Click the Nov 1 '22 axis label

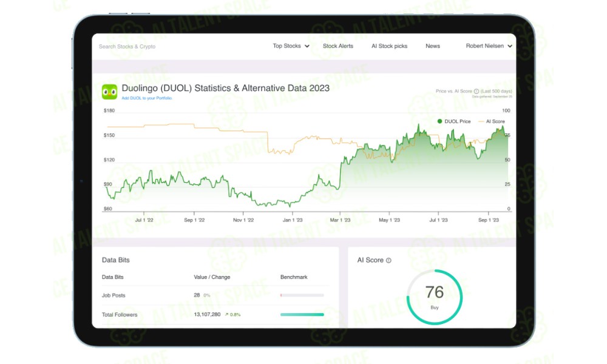click(x=243, y=220)
